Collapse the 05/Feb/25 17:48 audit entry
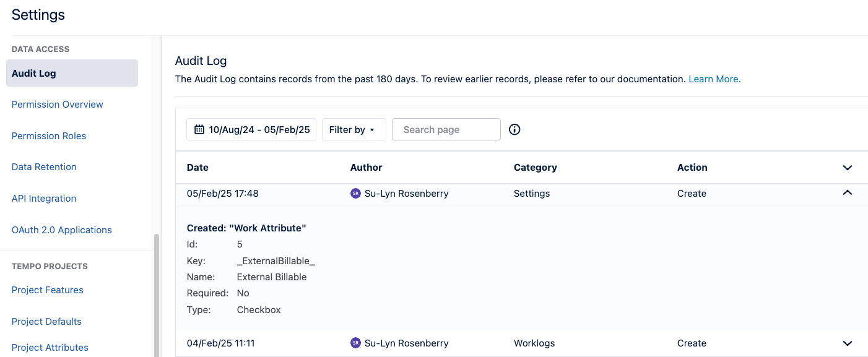This screenshot has width=868, height=357. pyautogui.click(x=848, y=193)
